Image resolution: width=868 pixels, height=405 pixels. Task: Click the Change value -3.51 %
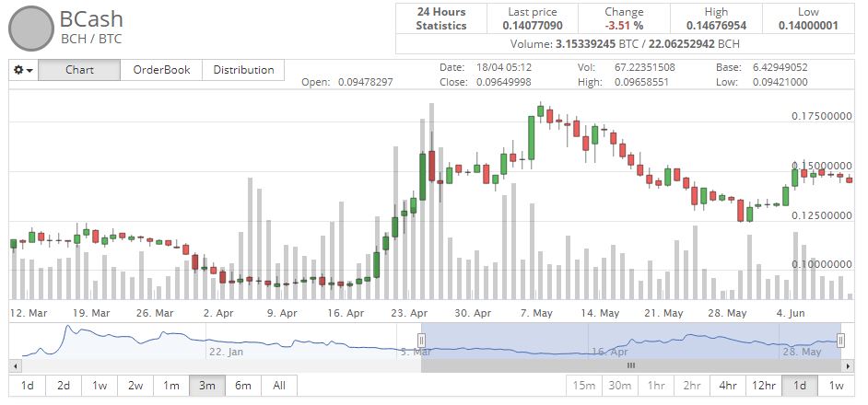point(624,26)
